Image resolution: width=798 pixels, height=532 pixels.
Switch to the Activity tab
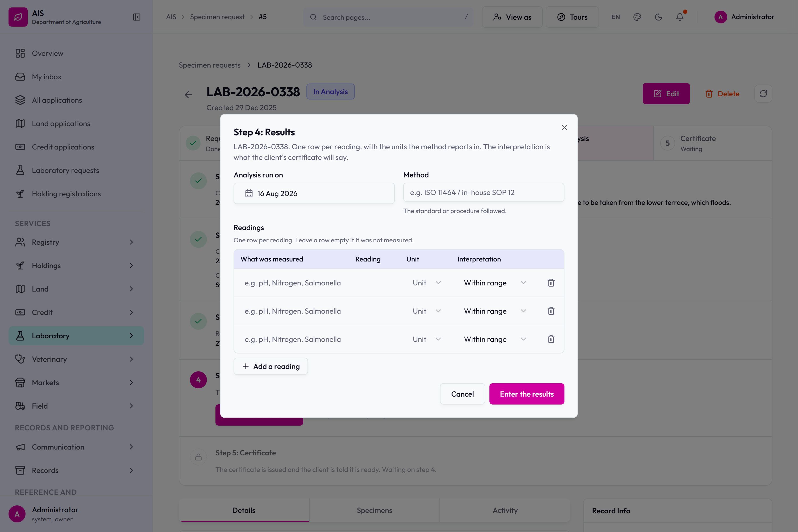(x=505, y=510)
